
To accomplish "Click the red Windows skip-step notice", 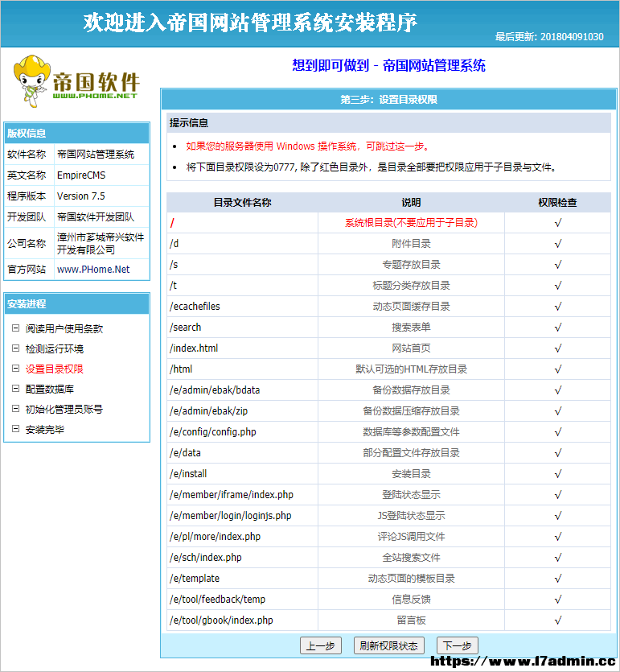I will click(308, 146).
